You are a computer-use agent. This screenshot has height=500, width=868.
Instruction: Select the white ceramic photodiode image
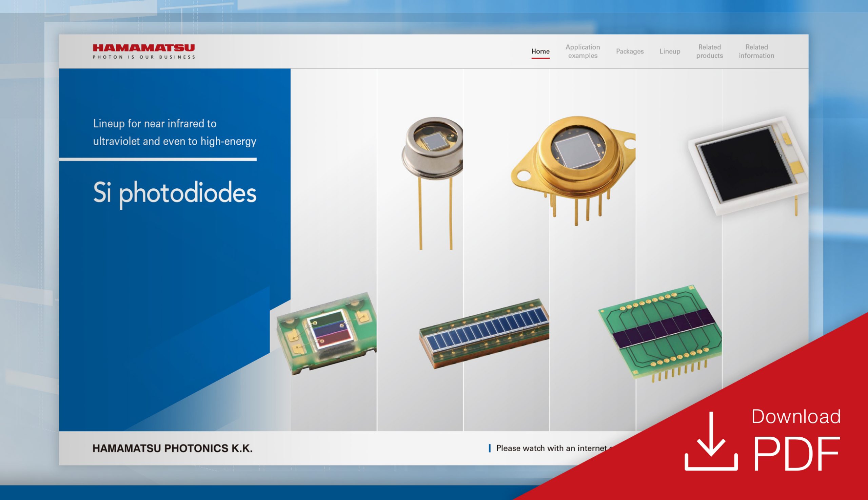(748, 166)
